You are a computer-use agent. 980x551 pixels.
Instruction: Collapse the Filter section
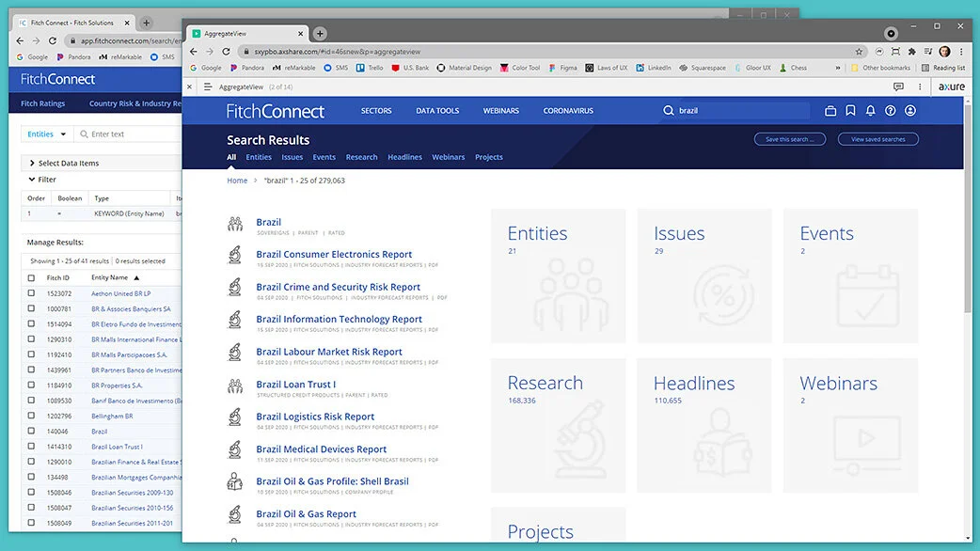pos(42,180)
